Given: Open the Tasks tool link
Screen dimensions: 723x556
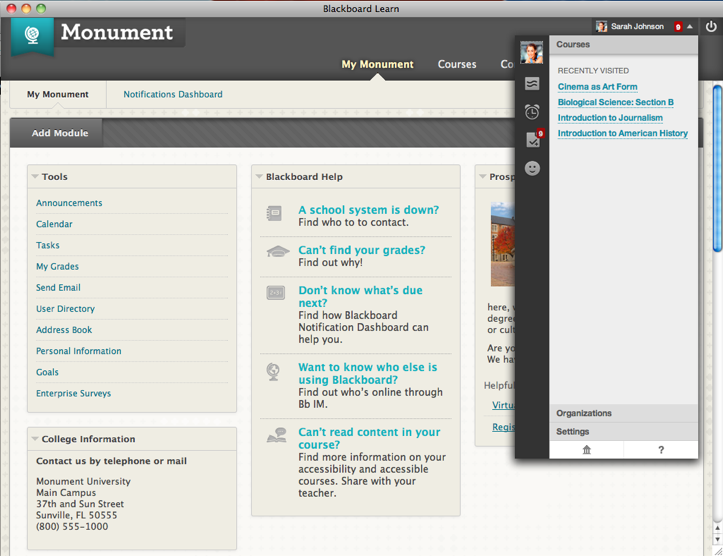Looking at the screenshot, I should click(48, 245).
